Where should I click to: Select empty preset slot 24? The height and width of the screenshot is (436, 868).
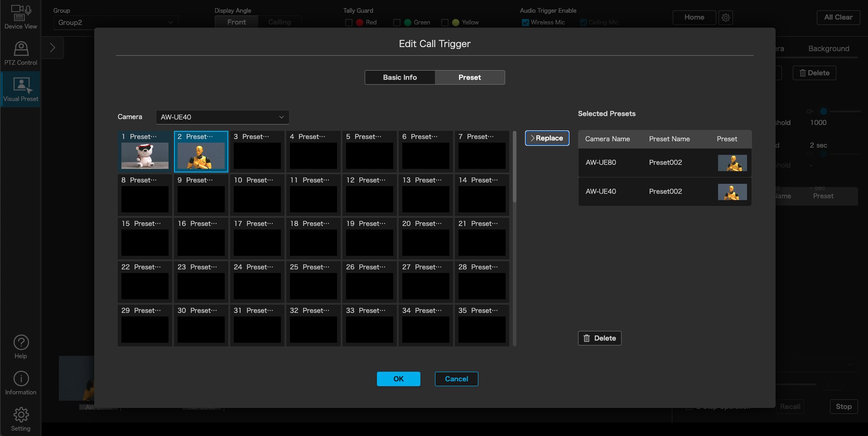click(x=257, y=282)
